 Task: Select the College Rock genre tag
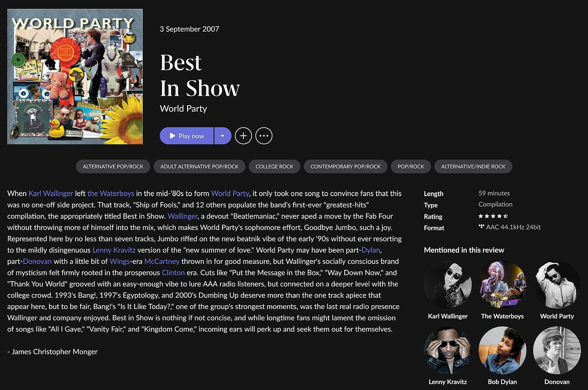click(x=274, y=166)
